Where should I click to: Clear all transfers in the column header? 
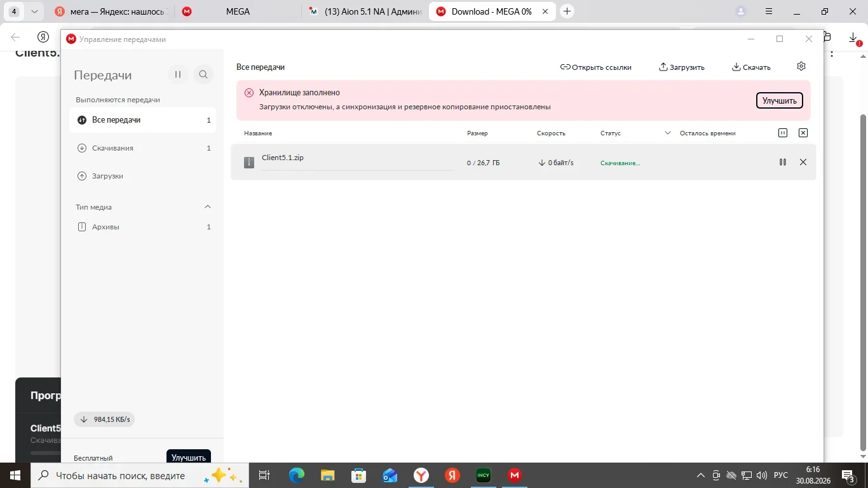803,133
